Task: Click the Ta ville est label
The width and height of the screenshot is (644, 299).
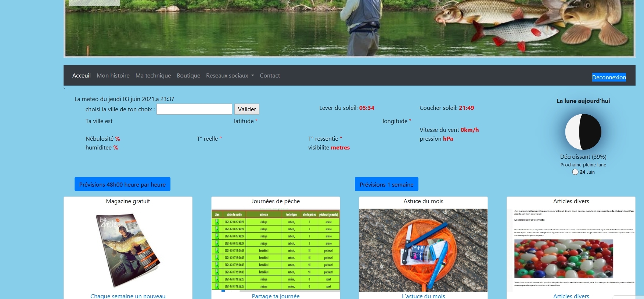Action: tap(99, 121)
